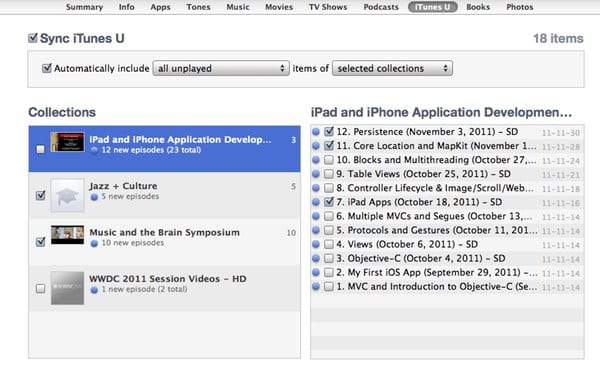Uncheck episode 11. Core Location and MapKit
The height and width of the screenshot is (372, 600).
point(329,146)
